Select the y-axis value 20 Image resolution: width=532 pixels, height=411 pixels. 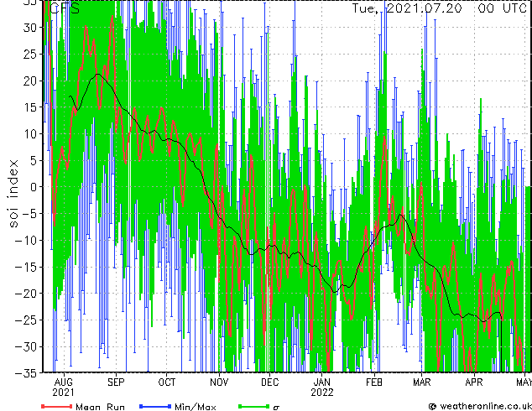pyautogui.click(x=30, y=81)
